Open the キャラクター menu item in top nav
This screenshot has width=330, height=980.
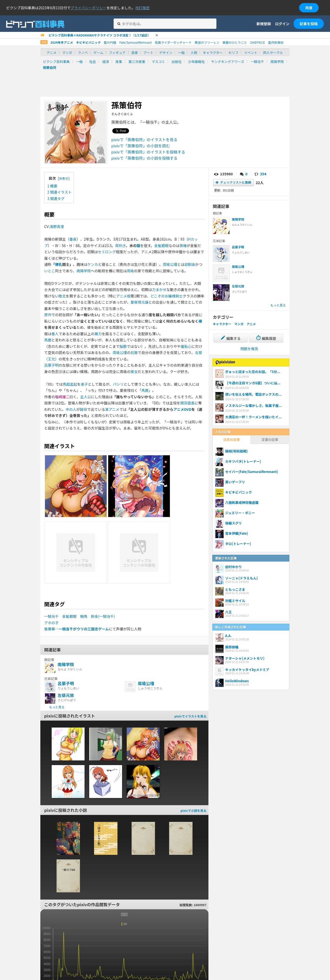click(213, 52)
